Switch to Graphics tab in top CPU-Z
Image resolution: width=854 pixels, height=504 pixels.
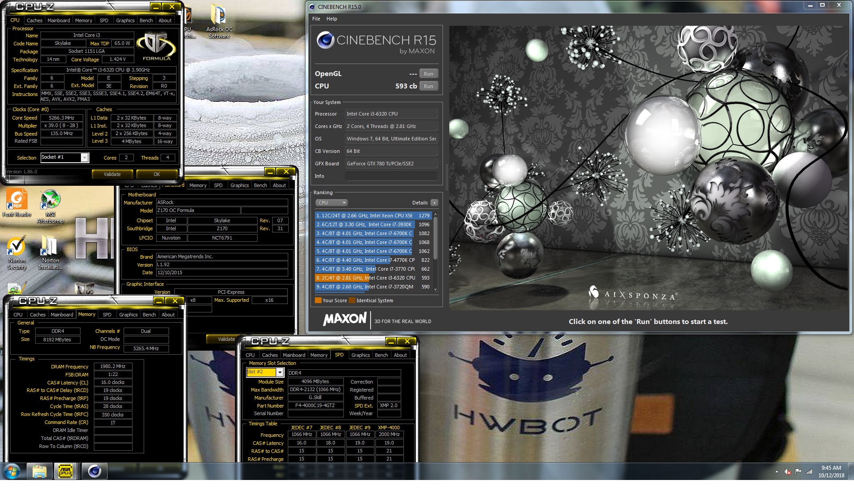(125, 20)
